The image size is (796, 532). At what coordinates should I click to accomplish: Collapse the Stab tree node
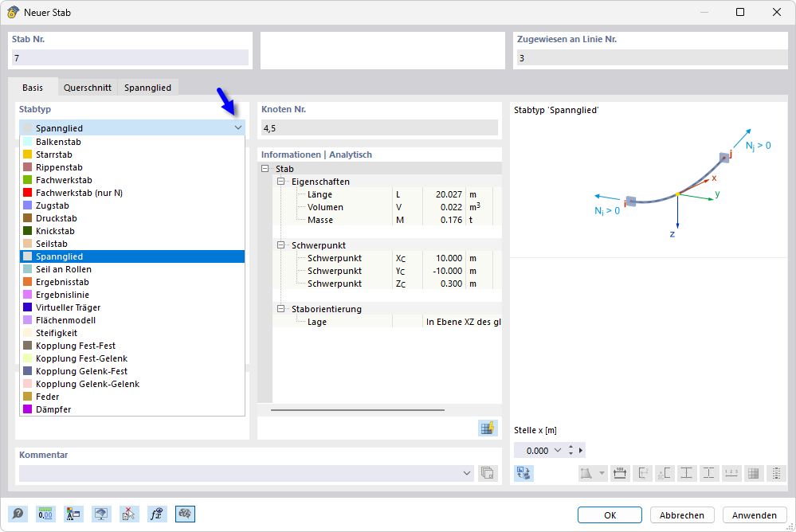[265, 169]
